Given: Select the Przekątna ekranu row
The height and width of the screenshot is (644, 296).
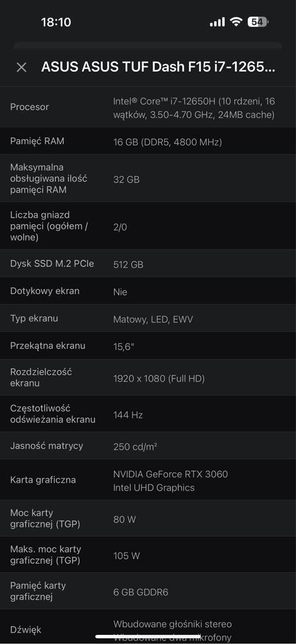Looking at the screenshot, I should 148,345.
